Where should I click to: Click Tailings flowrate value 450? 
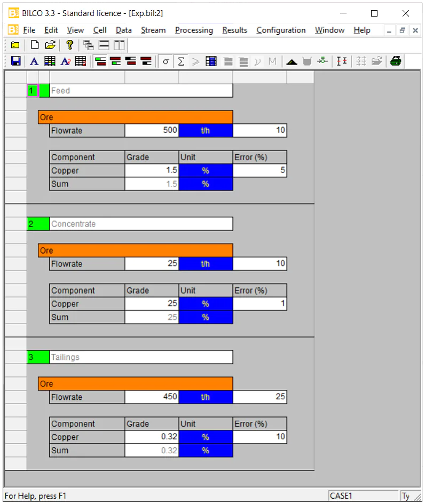tap(152, 397)
